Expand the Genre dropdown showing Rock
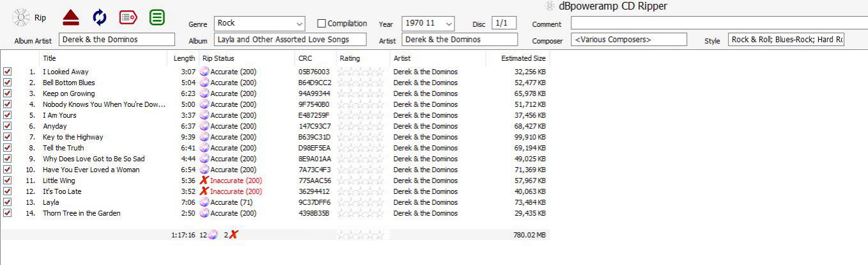The image size is (868, 265). coord(299,24)
